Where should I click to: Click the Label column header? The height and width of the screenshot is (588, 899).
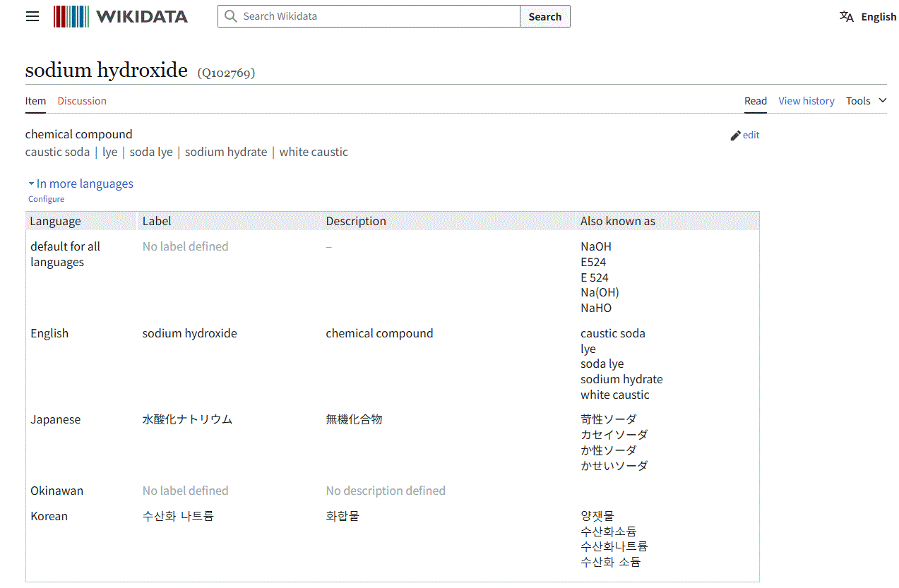pos(156,220)
